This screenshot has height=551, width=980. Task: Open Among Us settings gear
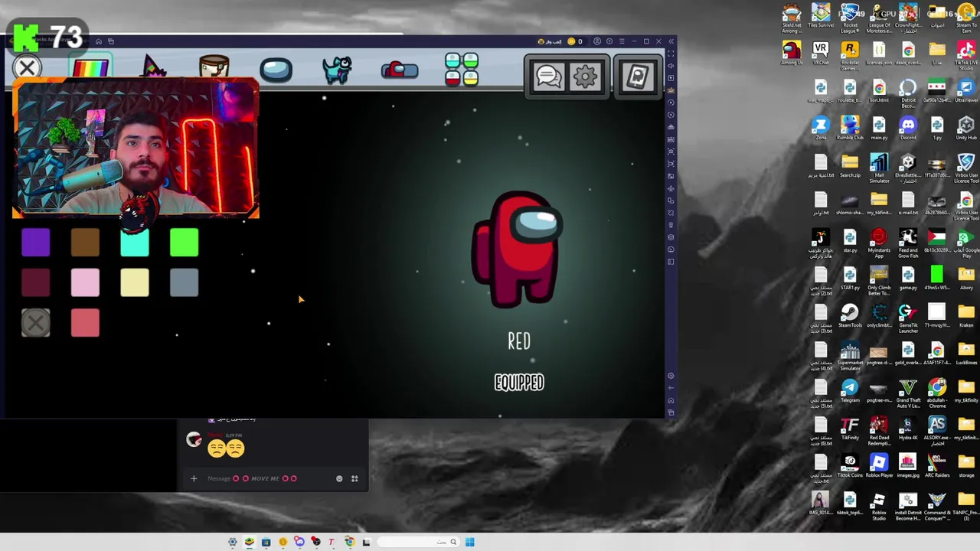[586, 77]
